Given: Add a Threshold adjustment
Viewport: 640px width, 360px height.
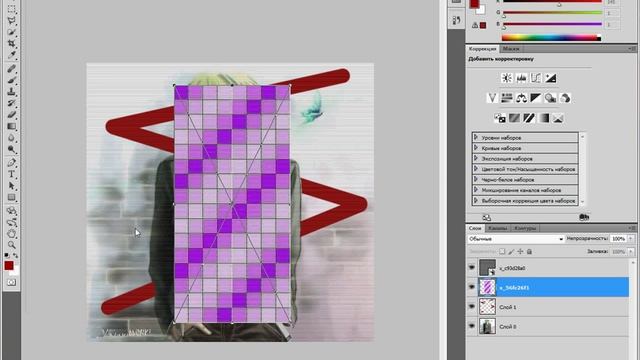Looking at the screenshot, I should tap(529, 118).
